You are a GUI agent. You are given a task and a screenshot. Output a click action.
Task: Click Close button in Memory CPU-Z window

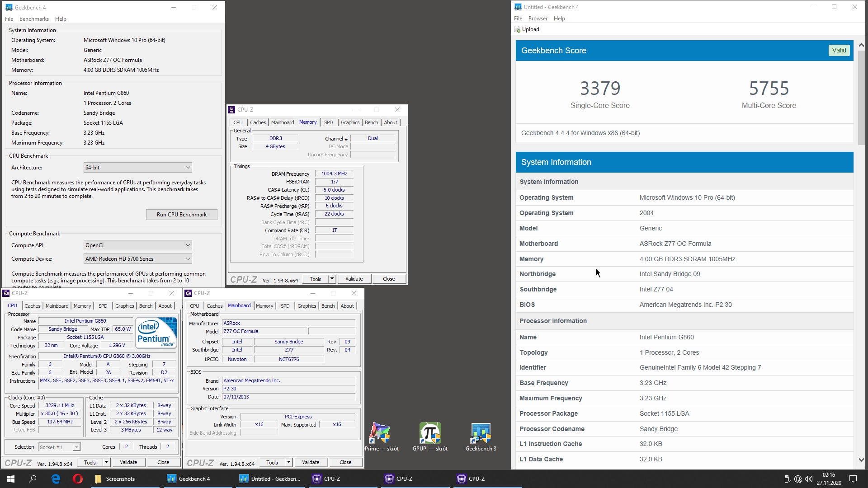coord(389,279)
